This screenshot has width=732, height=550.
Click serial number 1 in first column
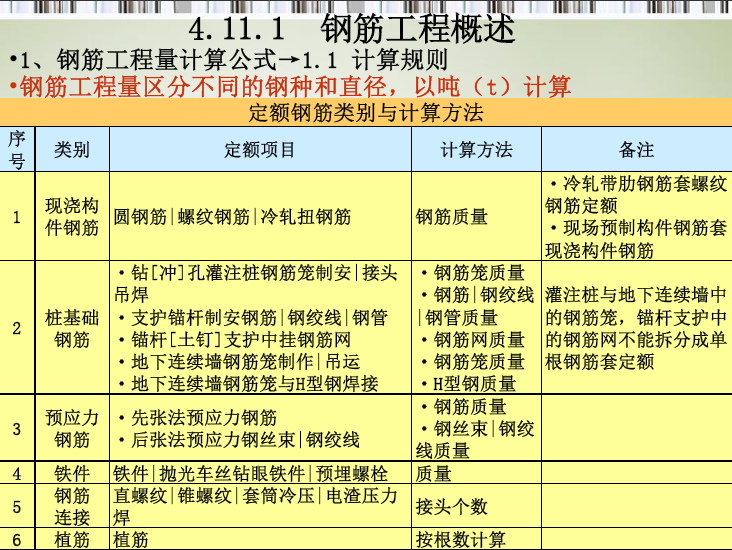click(17, 217)
